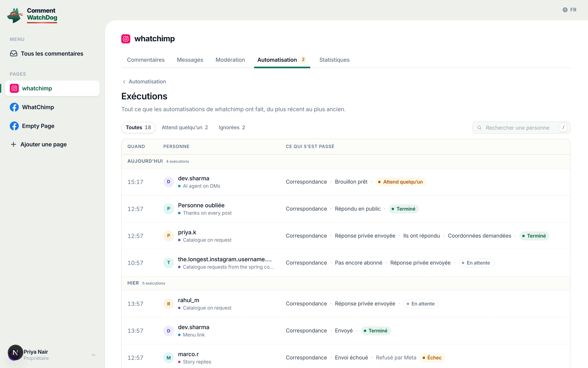Click Terminé badge in priya.k row
Viewport: 588px width, 368px height.
tap(534, 236)
